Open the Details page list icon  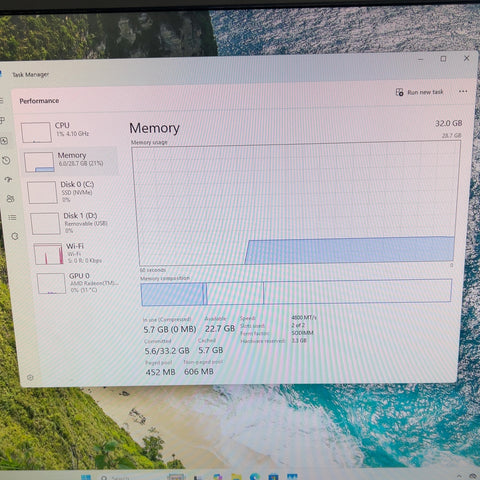coord(12,217)
